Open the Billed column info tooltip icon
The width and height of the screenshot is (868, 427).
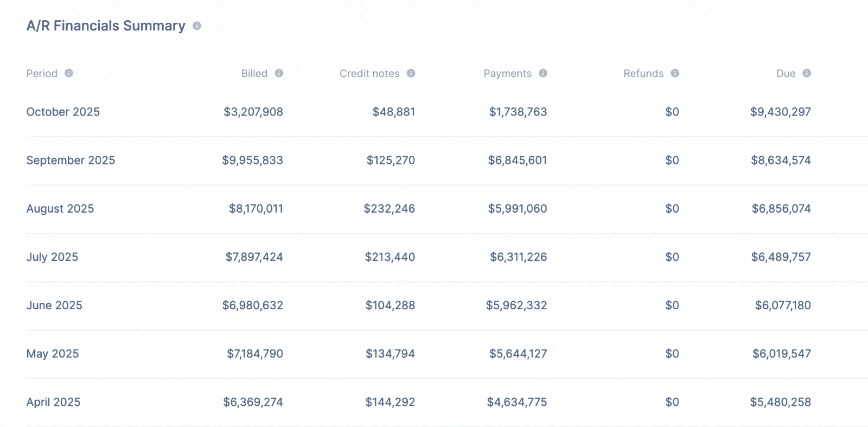pos(279,73)
